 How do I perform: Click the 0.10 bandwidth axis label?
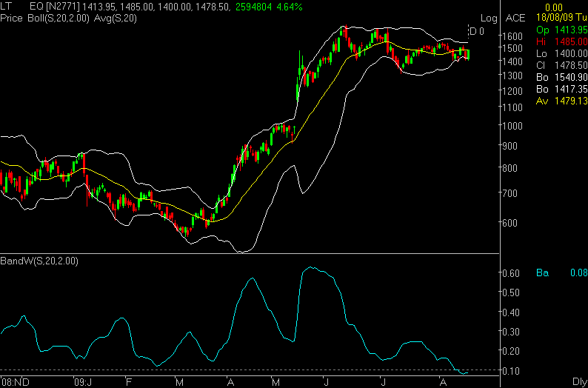point(511,370)
